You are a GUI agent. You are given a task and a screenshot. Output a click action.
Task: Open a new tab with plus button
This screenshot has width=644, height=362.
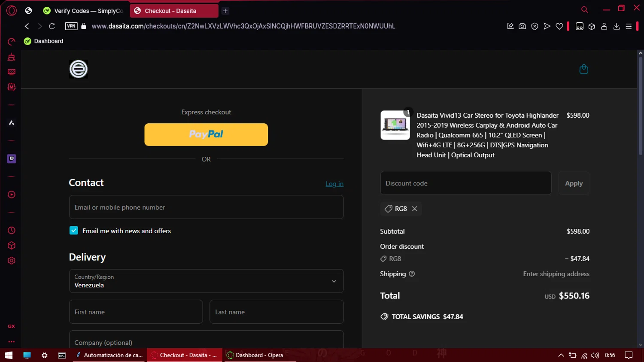tap(225, 11)
